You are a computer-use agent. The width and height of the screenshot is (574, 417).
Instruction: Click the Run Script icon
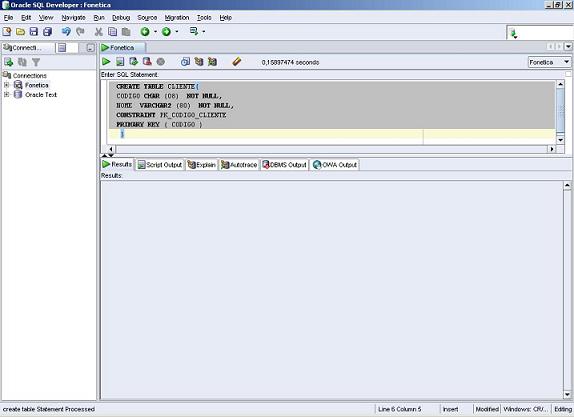(x=120, y=62)
